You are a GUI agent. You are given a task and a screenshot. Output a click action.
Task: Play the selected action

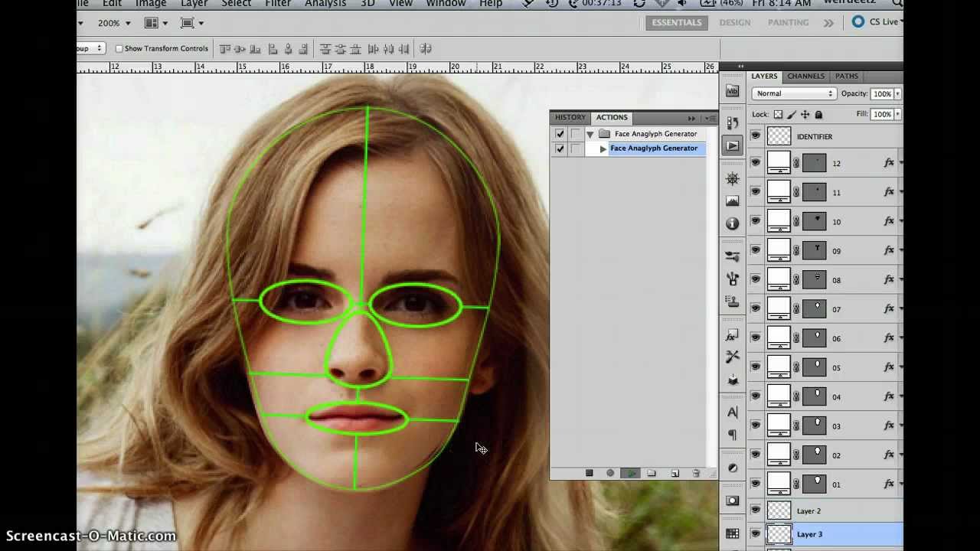pyautogui.click(x=631, y=473)
